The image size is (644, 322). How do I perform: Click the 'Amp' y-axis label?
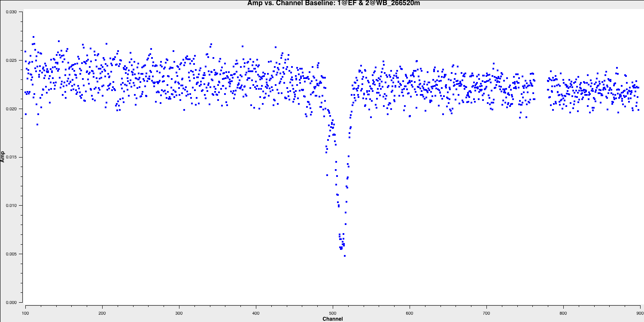3,156
